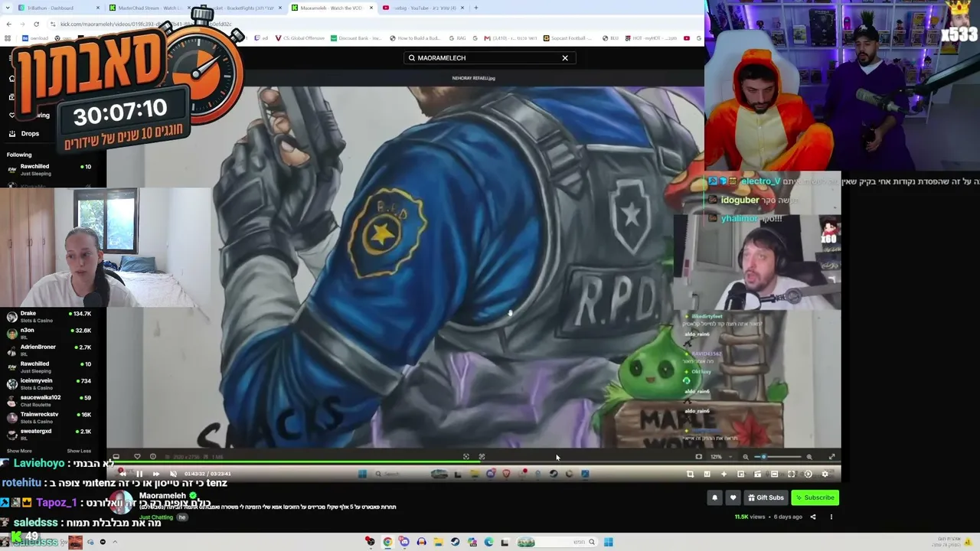The height and width of the screenshot is (551, 980).
Task: Open the VOD more options menu
Action: [831, 517]
